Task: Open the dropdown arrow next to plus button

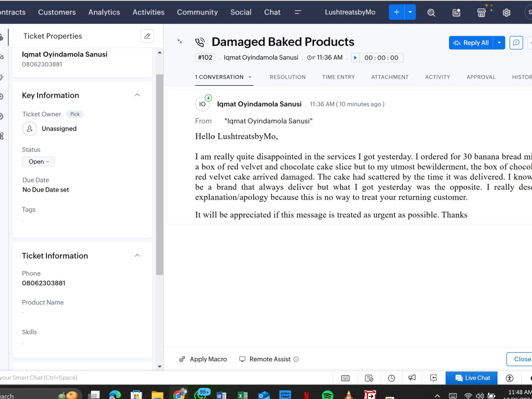Action: click(x=410, y=12)
